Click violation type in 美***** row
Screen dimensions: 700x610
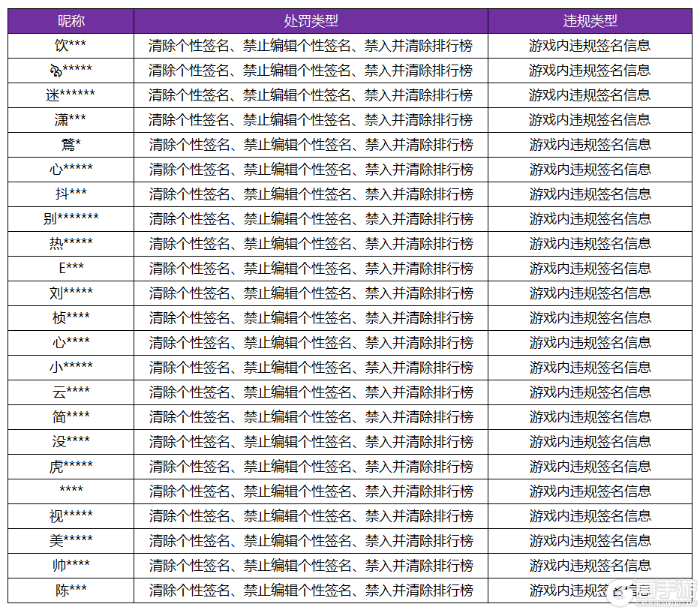click(590, 541)
